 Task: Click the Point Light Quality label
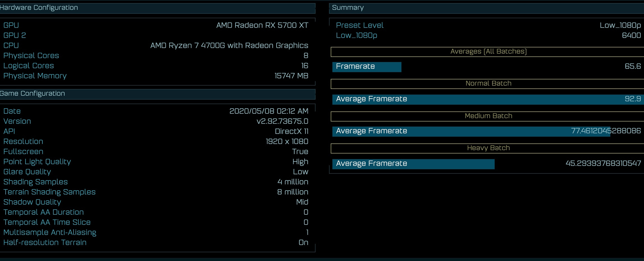click(37, 162)
